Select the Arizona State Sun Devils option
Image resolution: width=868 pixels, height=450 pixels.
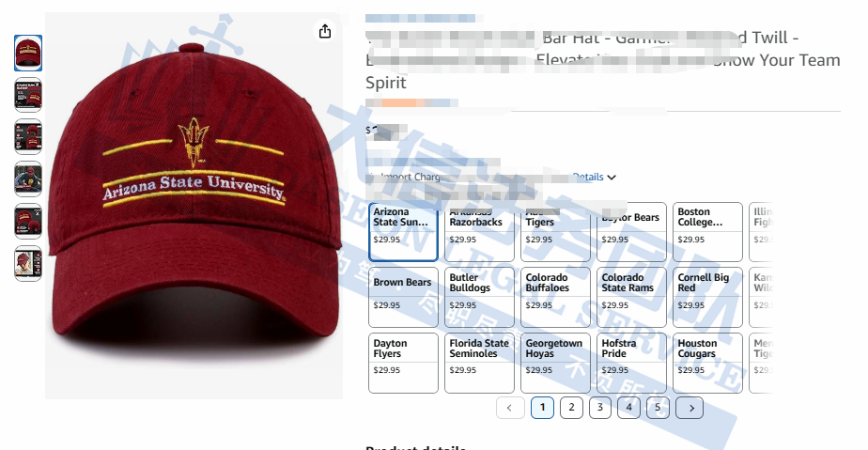point(403,232)
